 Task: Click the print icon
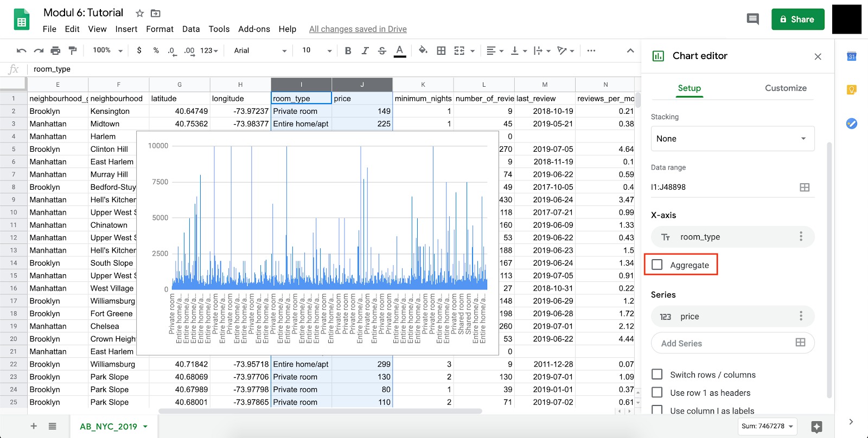[55, 50]
